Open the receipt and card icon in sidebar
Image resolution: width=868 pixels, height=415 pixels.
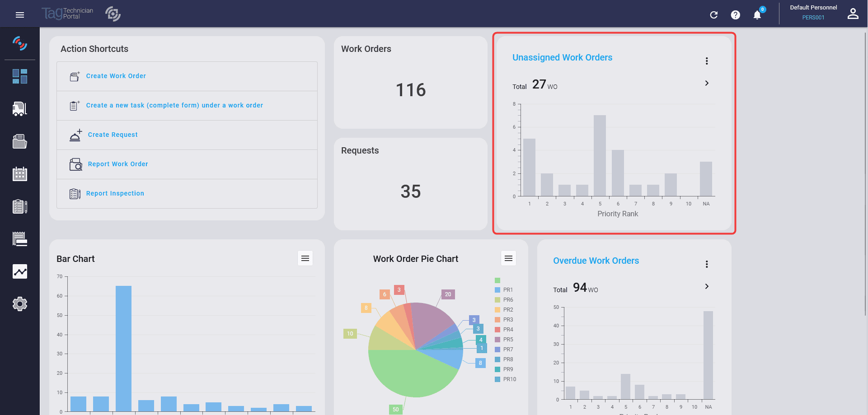(20, 239)
